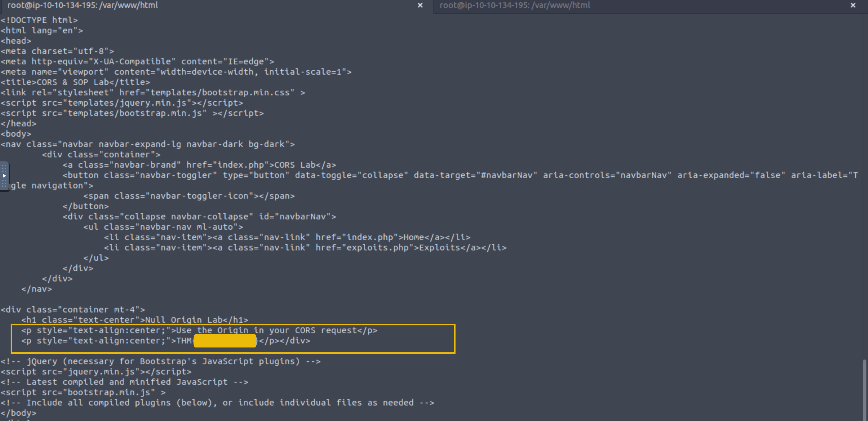Click the 'Include all compiled plugins' comment line

point(218,403)
